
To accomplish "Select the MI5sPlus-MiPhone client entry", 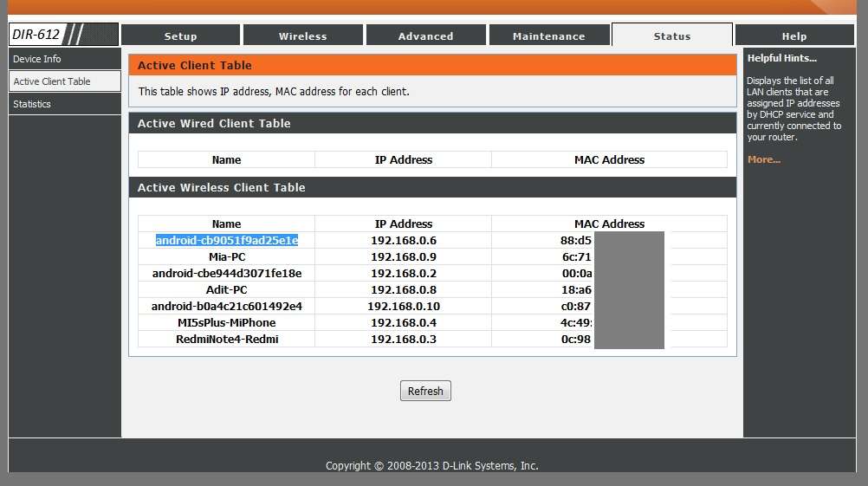I will 226,323.
